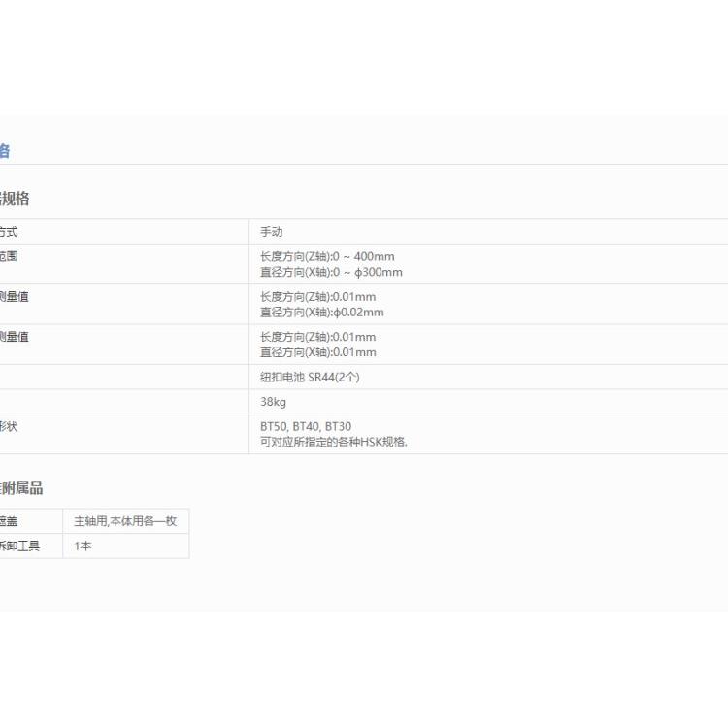Click '长度方向(Z轴):0.01mm' directly above the φ0.02mm line
The height and width of the screenshot is (728, 728).
point(318,297)
